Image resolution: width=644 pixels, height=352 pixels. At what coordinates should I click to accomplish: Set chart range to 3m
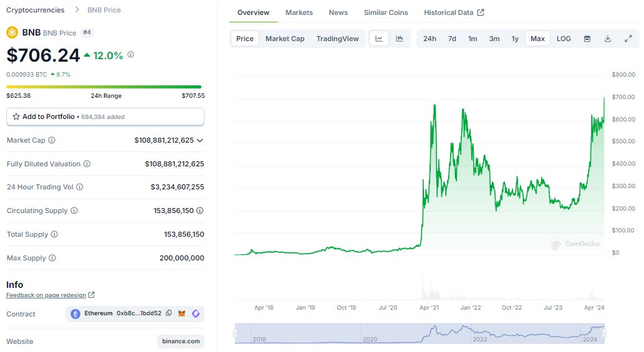coord(494,39)
